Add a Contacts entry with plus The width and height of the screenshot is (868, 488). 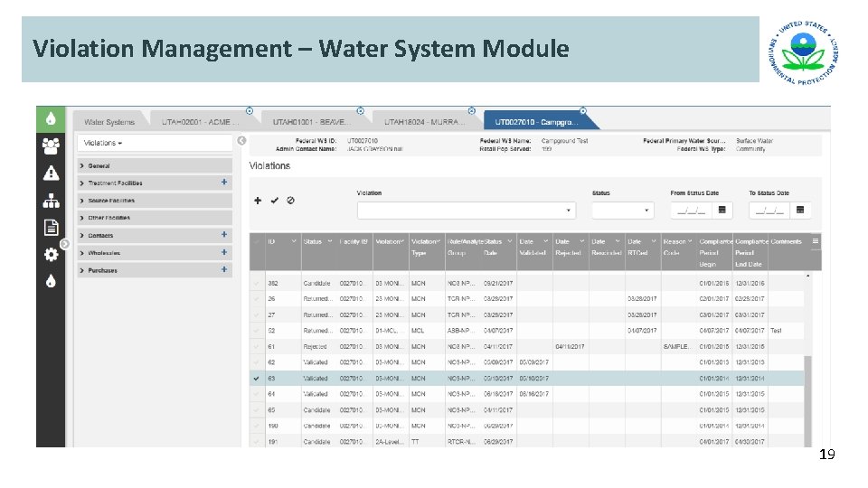point(224,235)
